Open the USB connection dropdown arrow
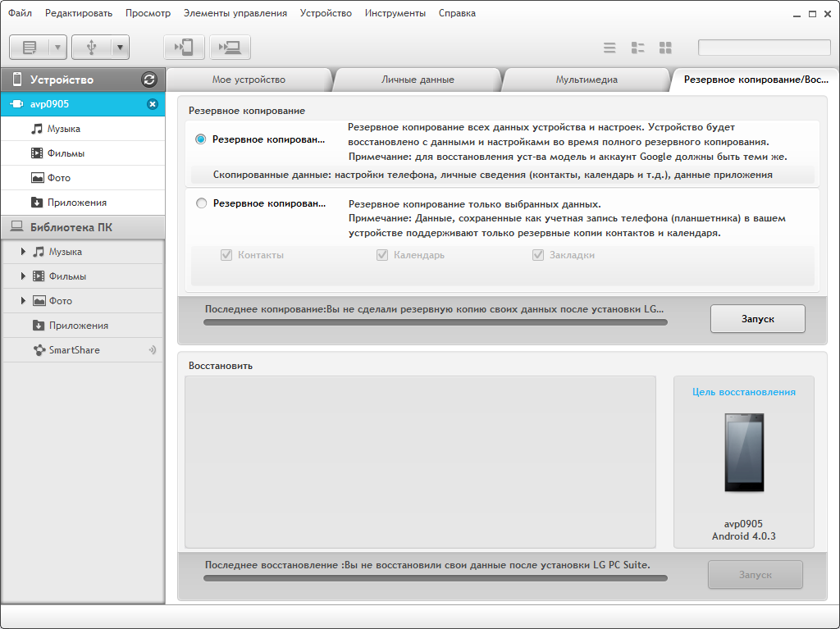This screenshot has height=629, width=840. 120,48
